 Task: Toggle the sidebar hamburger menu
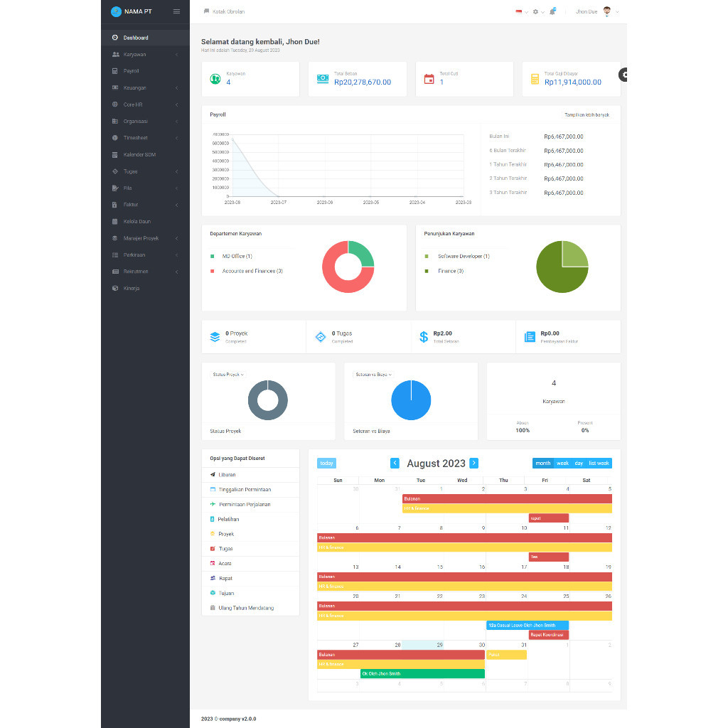176,11
